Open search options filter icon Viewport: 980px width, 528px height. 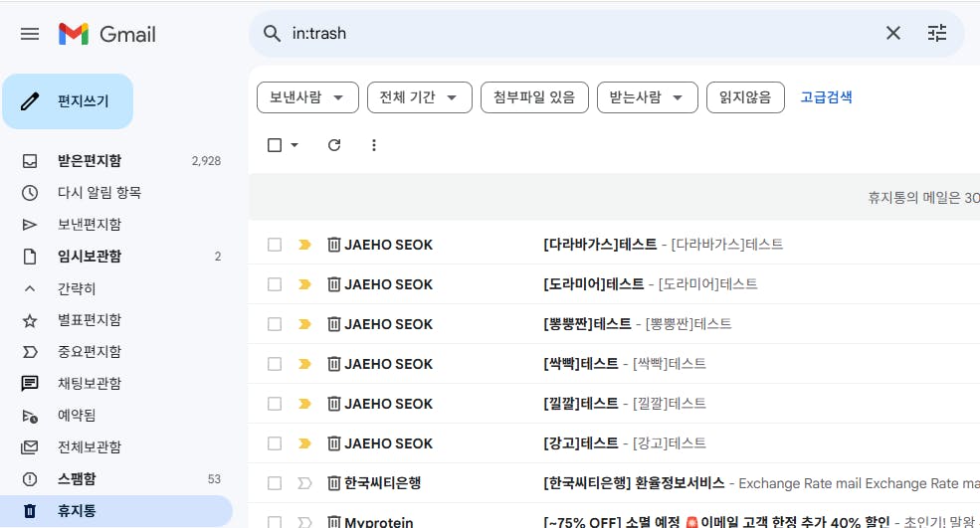[x=937, y=34]
